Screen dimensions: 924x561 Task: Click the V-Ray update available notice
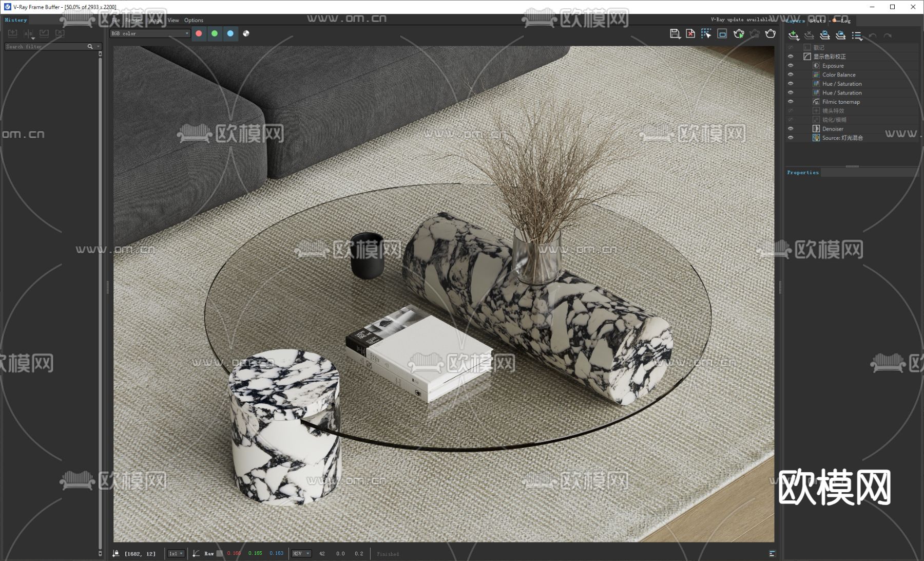741,20
